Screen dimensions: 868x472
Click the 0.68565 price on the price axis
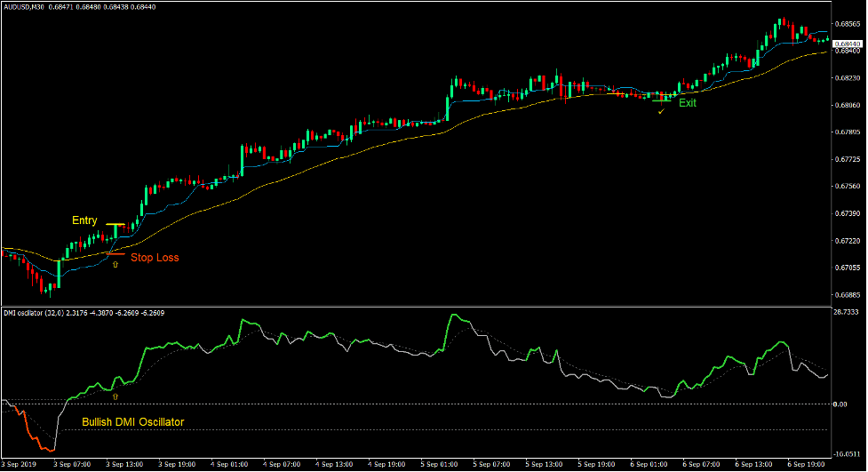[848, 24]
